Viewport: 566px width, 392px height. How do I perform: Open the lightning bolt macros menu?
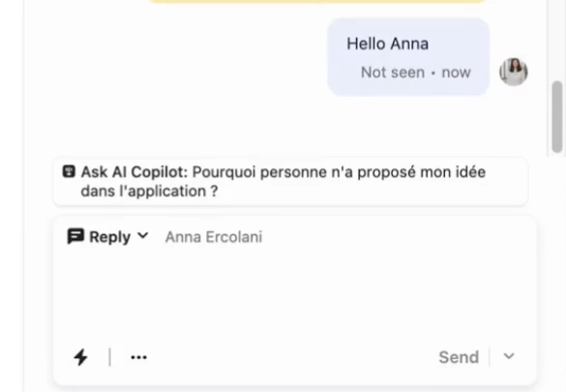coord(80,357)
